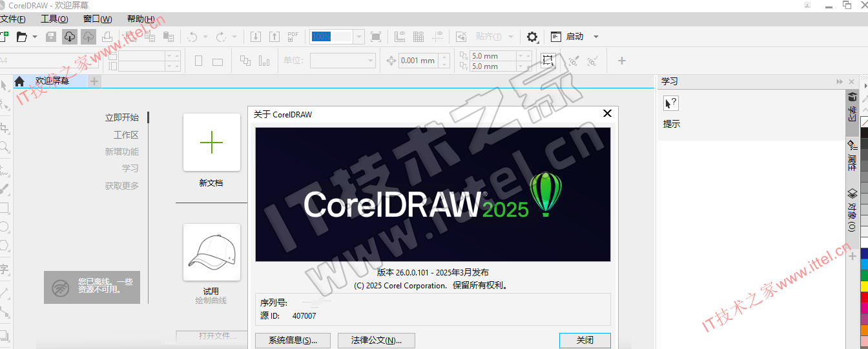This screenshot has height=349, width=868.
Task: Select the Text tool in toolbox
Action: coord(4,270)
